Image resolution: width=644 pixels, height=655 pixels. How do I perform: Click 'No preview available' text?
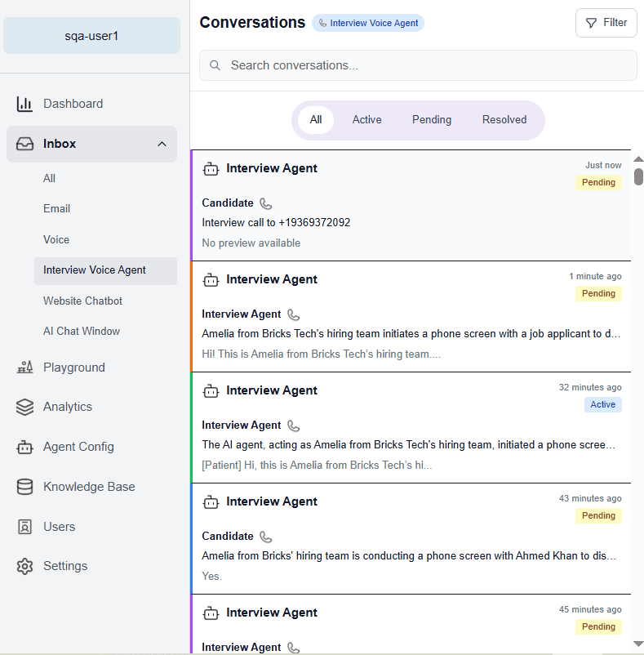click(251, 243)
